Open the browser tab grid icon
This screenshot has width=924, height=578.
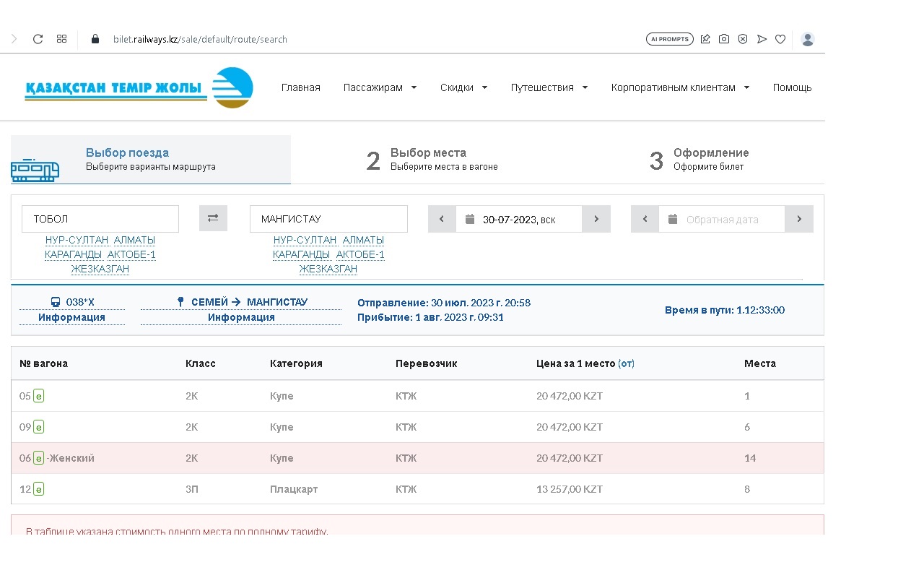[x=62, y=39]
